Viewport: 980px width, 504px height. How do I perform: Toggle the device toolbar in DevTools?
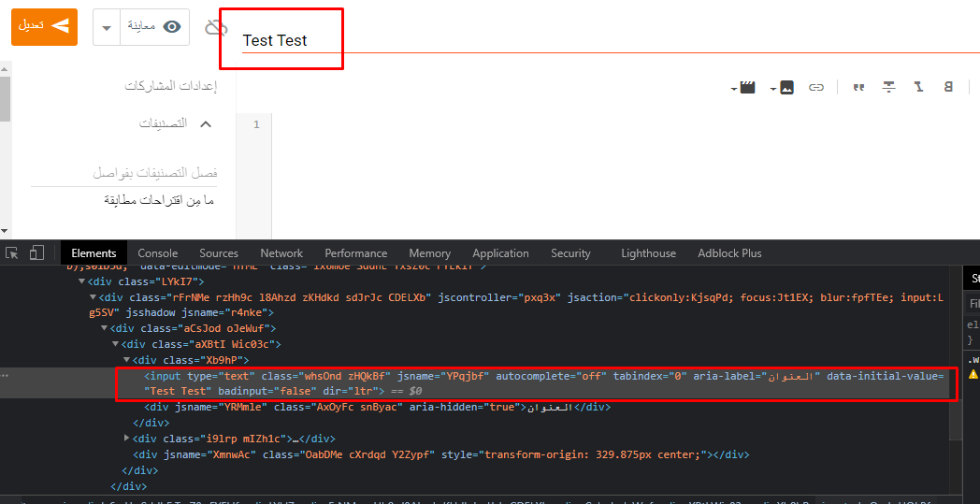tap(36, 253)
